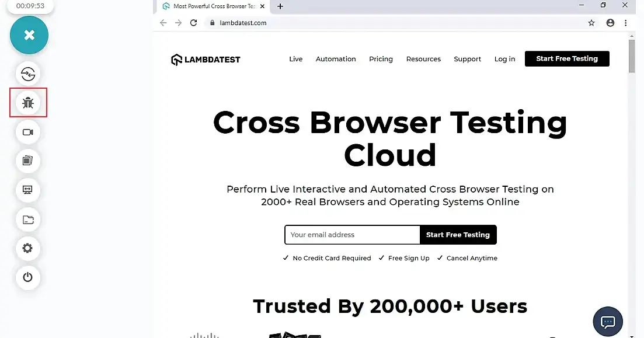The width and height of the screenshot is (644, 338).
Task: Click the power icon to end session
Action: pos(28,278)
